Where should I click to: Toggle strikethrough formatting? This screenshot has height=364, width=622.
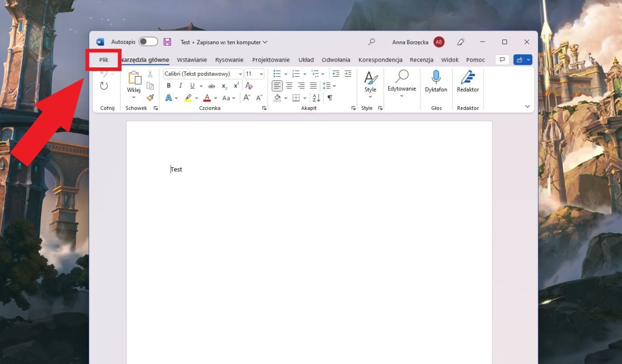[x=211, y=86]
